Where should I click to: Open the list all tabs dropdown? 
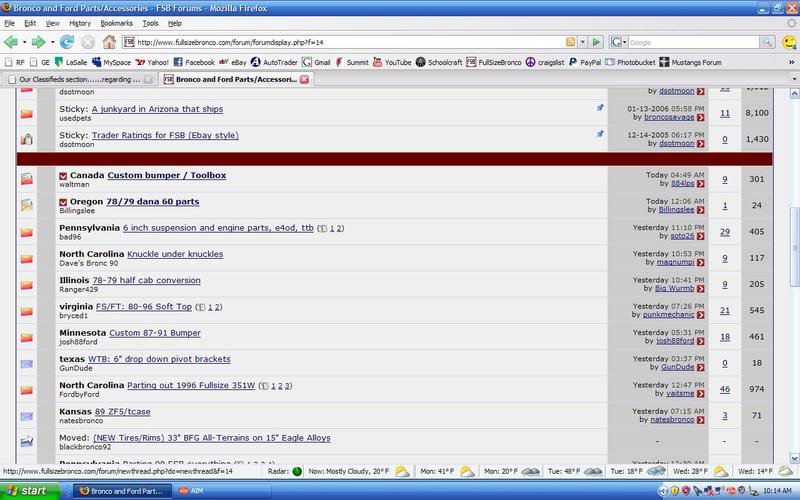[x=794, y=80]
